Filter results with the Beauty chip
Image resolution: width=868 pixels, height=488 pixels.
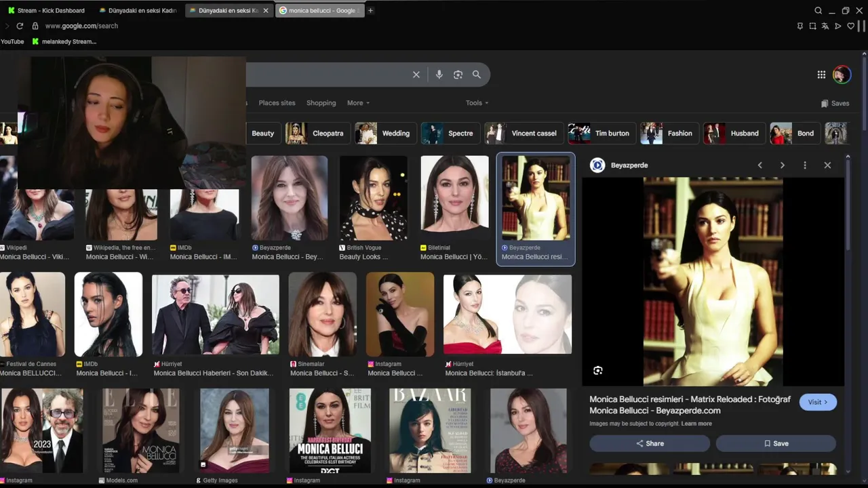[x=262, y=134]
